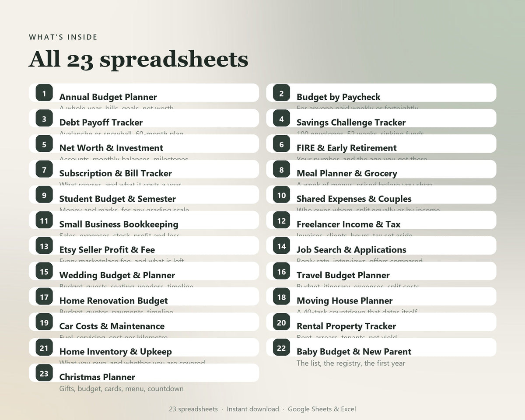Image resolution: width=525 pixels, height=420 pixels.
Task: Click '23 spreadsheets' in the footer
Action: [x=193, y=409]
